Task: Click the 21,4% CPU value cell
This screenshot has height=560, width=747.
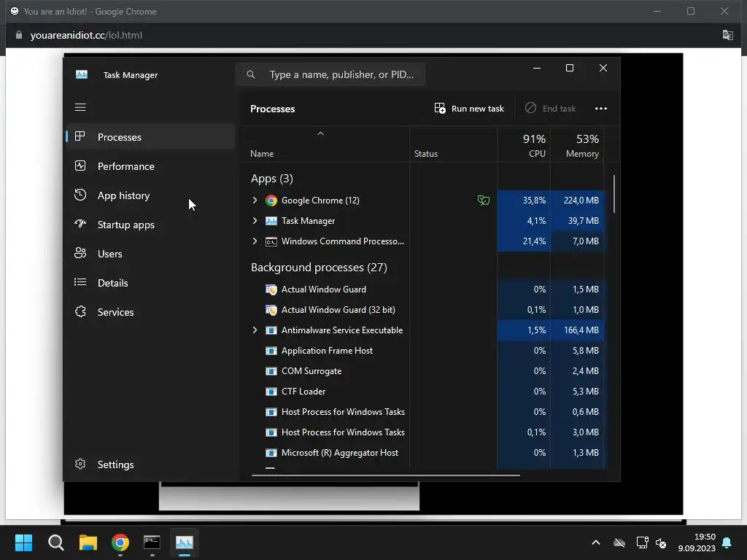Action: (524, 241)
